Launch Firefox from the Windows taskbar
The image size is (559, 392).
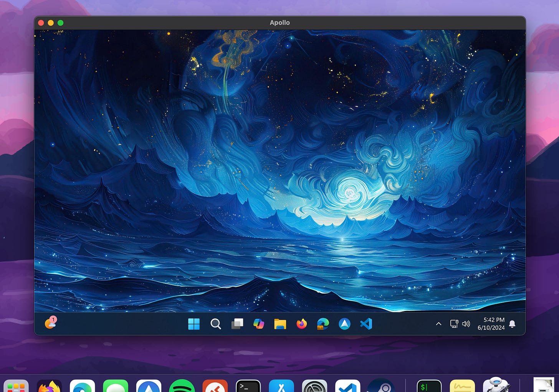click(x=302, y=324)
